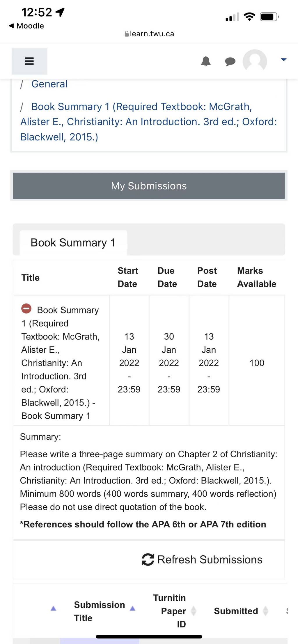
Task: Select the Book Summary 1 tab
Action: 73,242
